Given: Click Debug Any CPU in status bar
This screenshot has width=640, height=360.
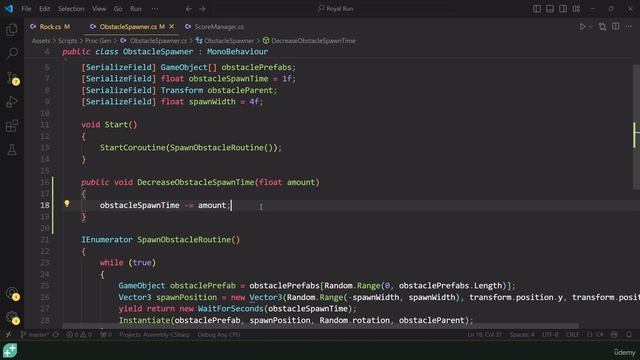Looking at the screenshot, I should 219,334.
